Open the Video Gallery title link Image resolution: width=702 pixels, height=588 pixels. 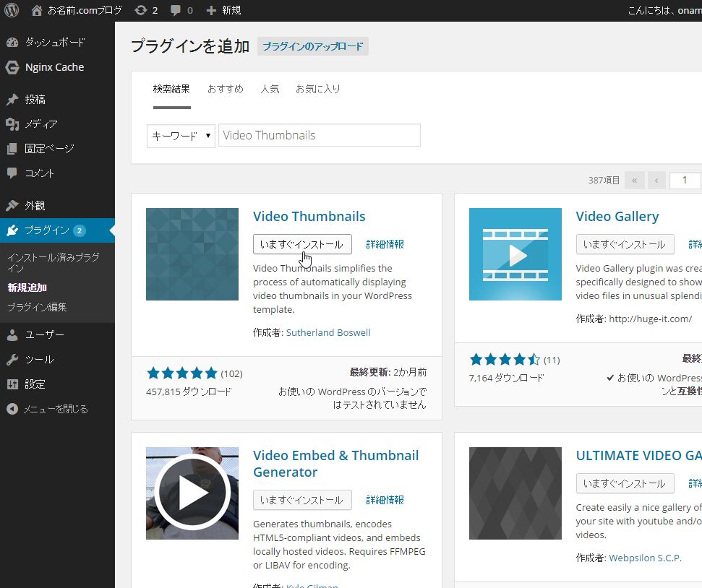(x=617, y=217)
